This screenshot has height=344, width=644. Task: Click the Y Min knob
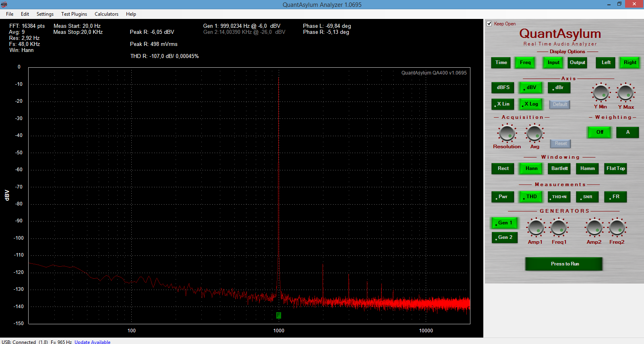601,93
